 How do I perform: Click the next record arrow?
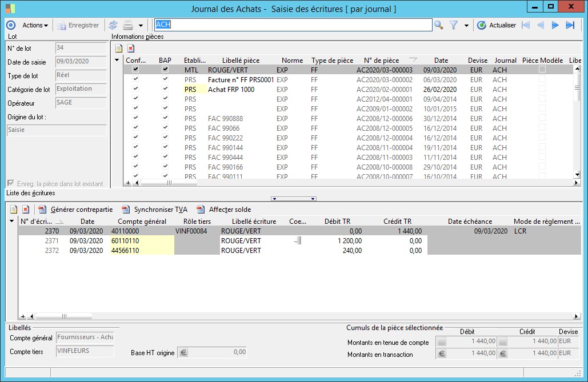coord(555,25)
